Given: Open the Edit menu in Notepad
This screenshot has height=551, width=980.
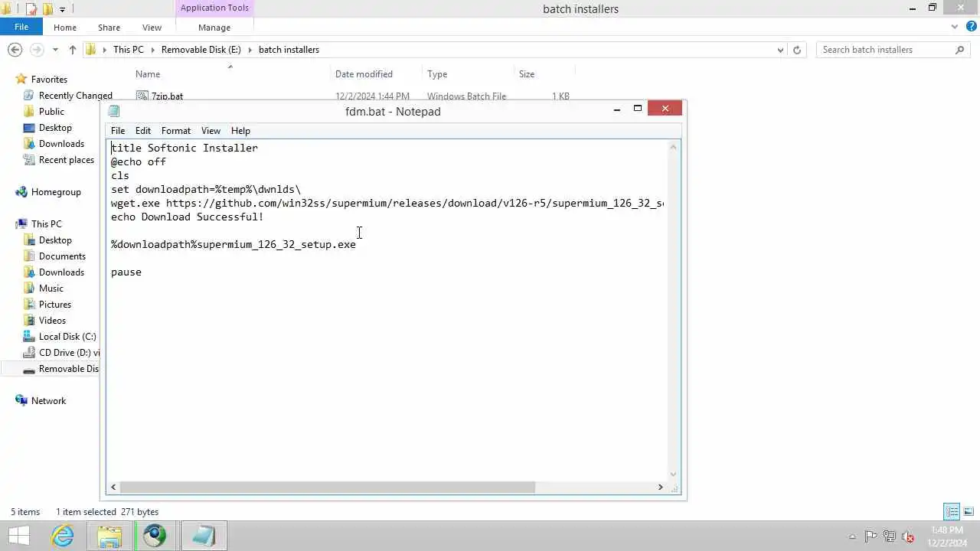Looking at the screenshot, I should 143,131.
